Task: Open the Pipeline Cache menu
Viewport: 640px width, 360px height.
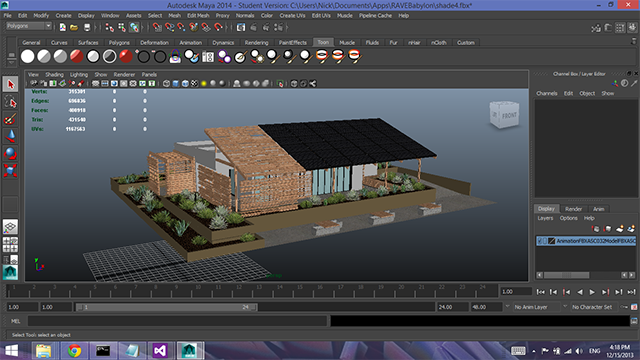Action: (375, 16)
